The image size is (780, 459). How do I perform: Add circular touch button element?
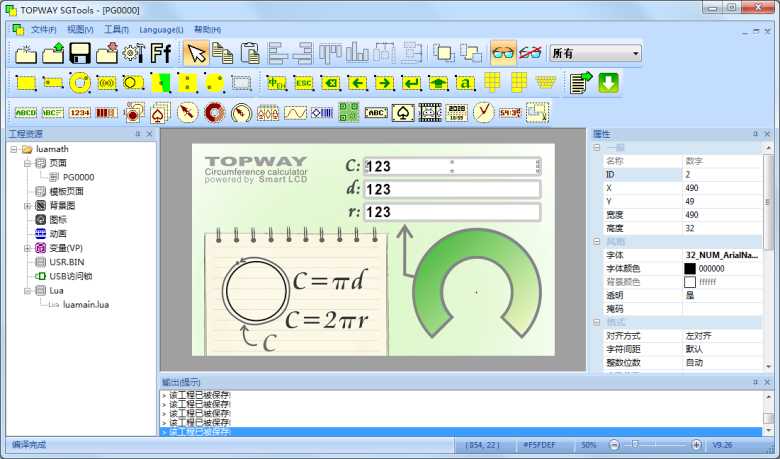(x=80, y=83)
